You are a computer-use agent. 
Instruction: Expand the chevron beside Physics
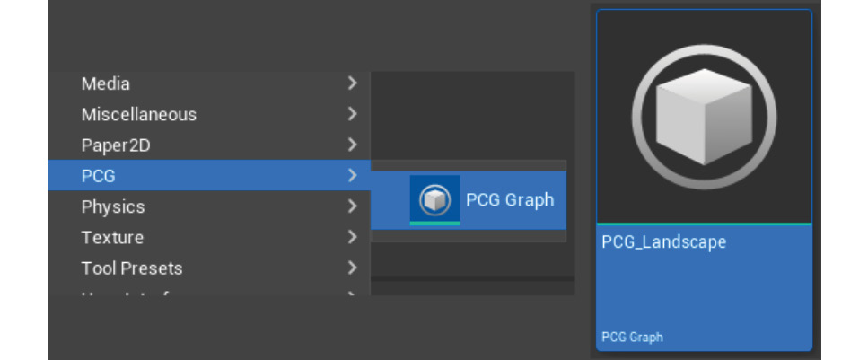pyautogui.click(x=352, y=206)
